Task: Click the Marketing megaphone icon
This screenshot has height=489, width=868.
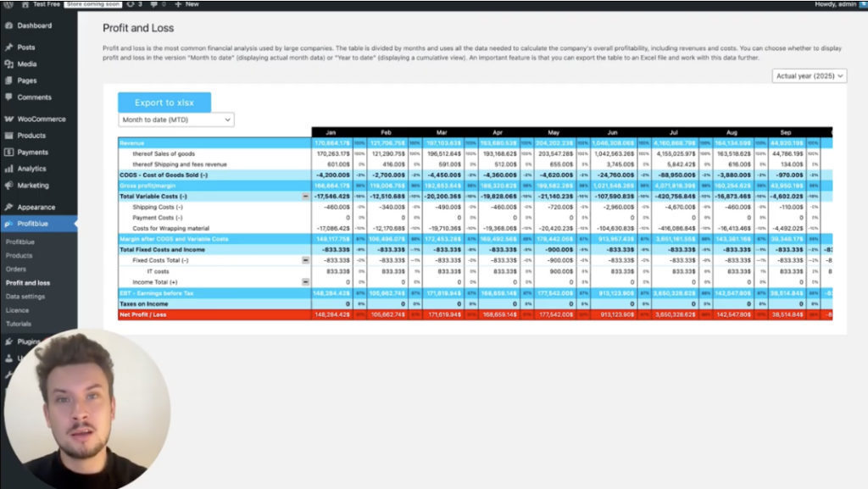Action: 8,186
